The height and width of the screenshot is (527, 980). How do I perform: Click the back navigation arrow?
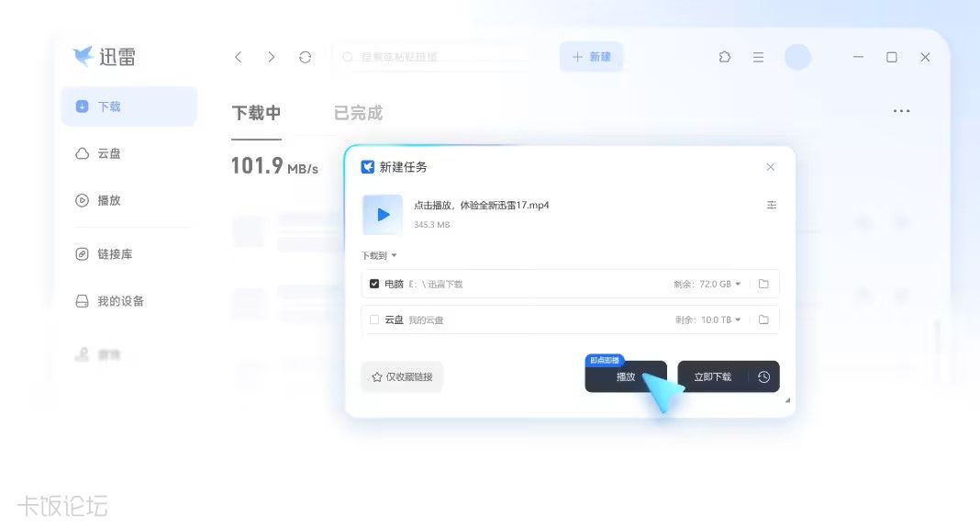[x=239, y=57]
